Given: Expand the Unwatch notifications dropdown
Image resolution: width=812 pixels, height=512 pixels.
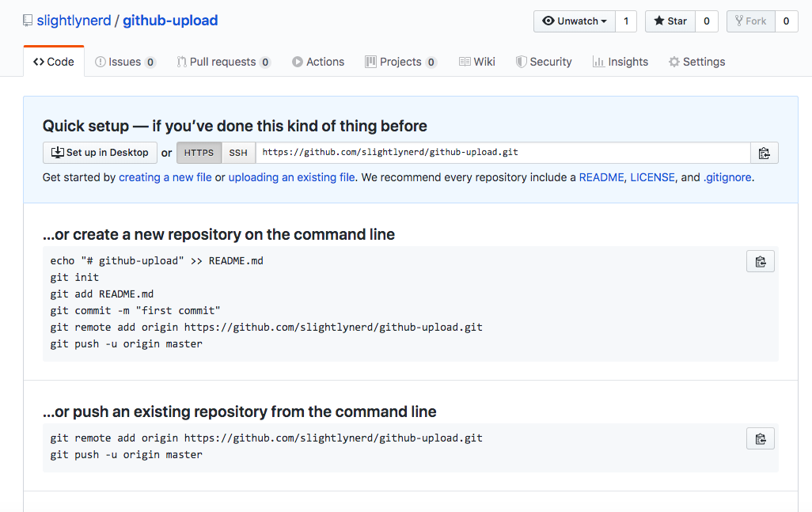Looking at the screenshot, I should 574,21.
